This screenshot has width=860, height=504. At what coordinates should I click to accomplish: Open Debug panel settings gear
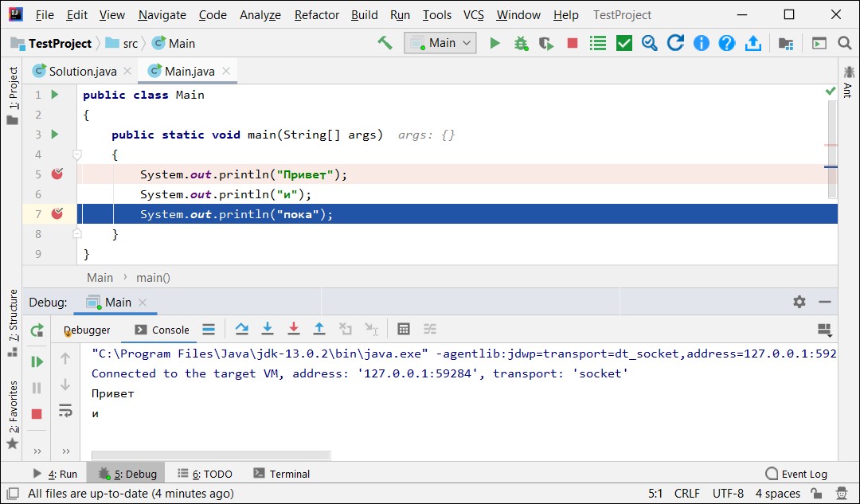(x=799, y=302)
